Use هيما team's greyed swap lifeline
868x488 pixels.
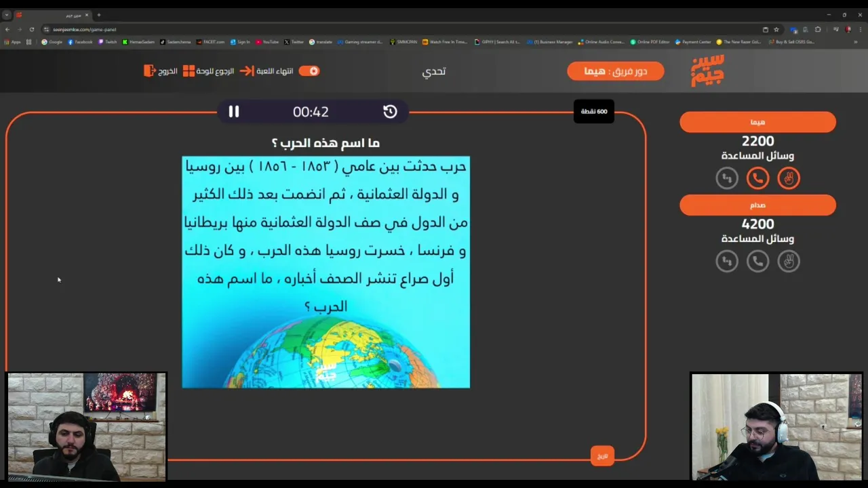727,178
